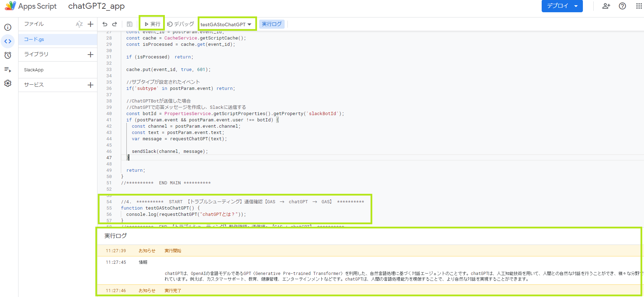Toggle the 実行ログ execution log button
The image size is (644, 297).
coord(272,24)
